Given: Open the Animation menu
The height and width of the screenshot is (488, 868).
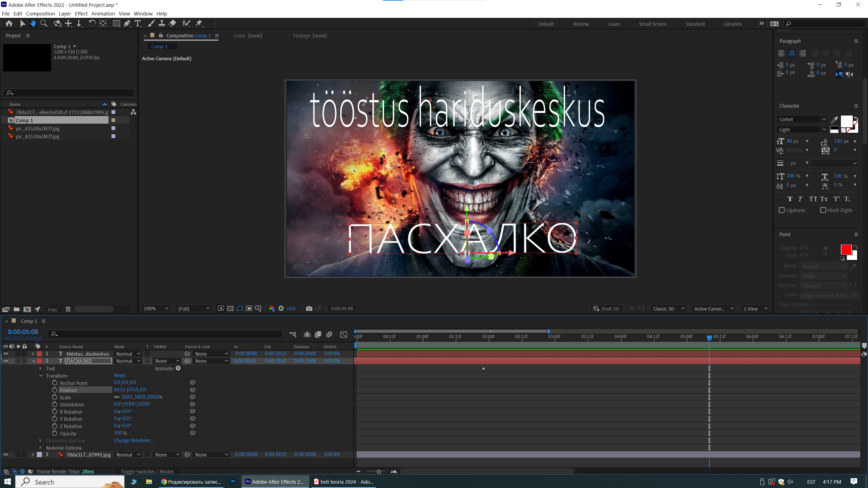Looking at the screenshot, I should point(103,14).
